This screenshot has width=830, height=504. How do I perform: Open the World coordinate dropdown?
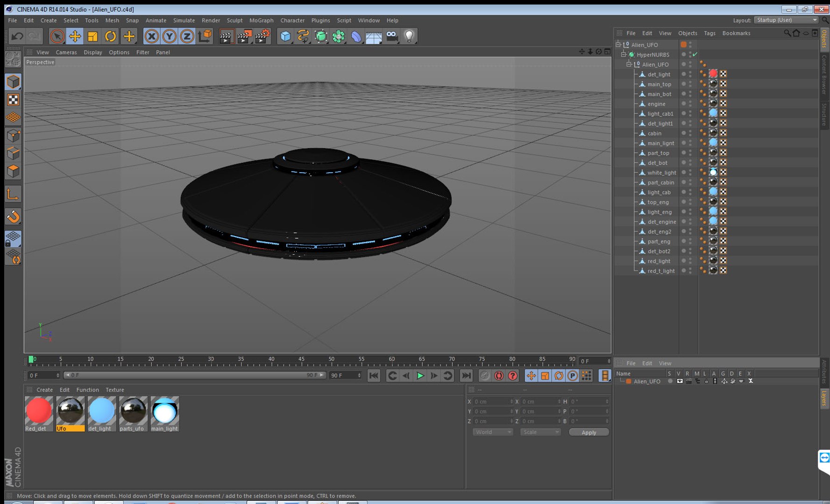pyautogui.click(x=493, y=432)
